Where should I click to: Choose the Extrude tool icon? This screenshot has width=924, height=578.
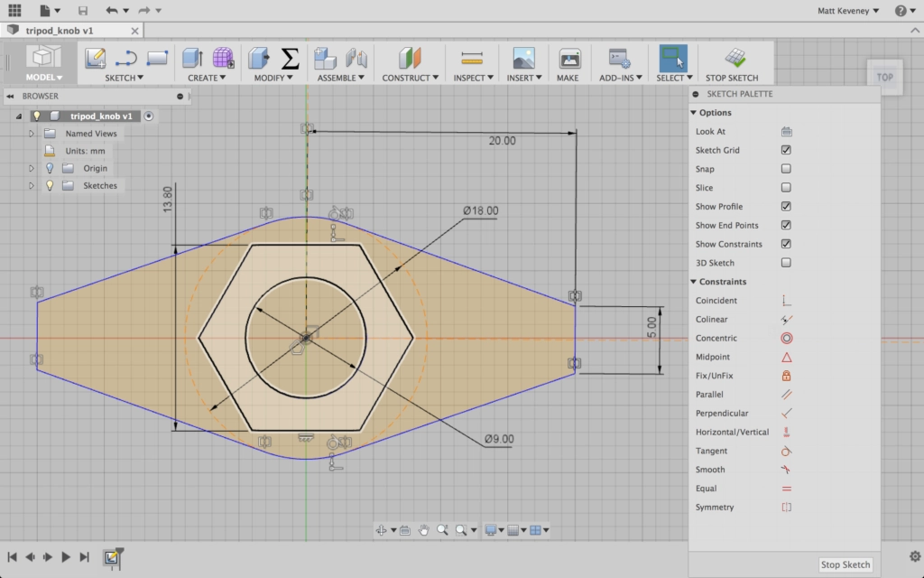tap(193, 58)
